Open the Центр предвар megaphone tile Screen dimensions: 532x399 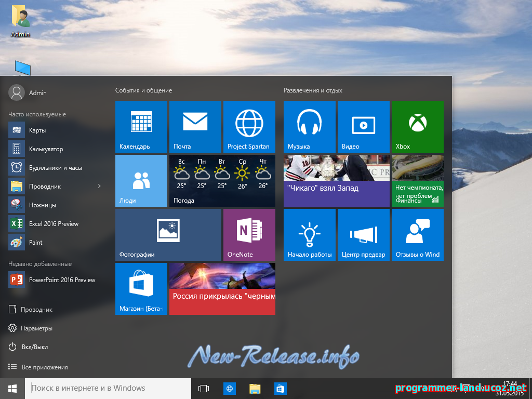pos(363,235)
